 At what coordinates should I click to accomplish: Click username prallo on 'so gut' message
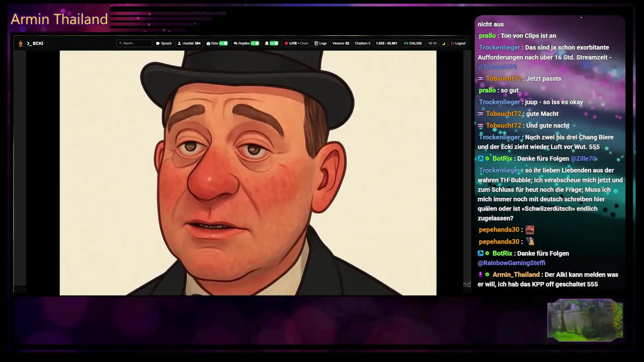coord(488,90)
